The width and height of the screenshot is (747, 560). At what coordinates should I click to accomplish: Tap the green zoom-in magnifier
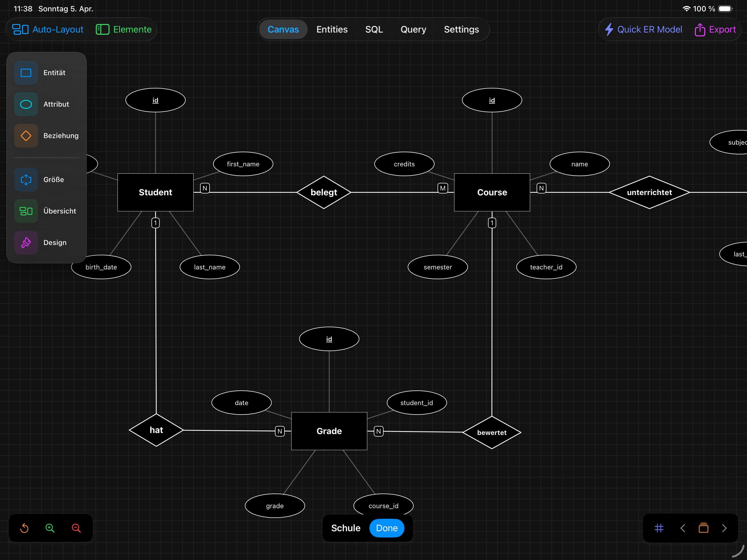50,528
